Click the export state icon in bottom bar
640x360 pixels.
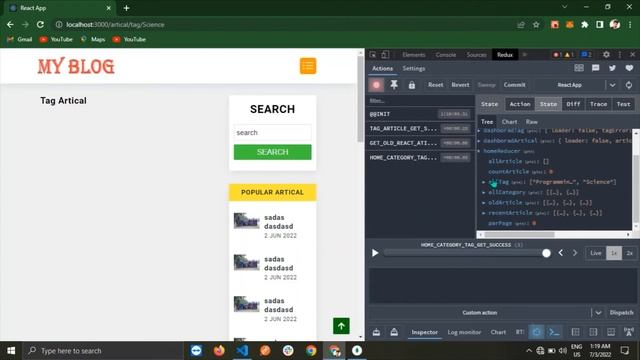point(394,332)
